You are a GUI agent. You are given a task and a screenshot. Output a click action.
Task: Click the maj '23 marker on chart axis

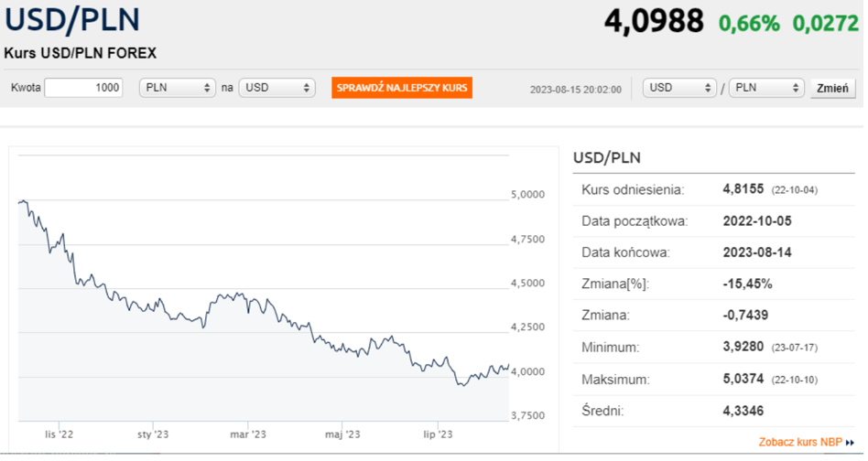pos(342,434)
